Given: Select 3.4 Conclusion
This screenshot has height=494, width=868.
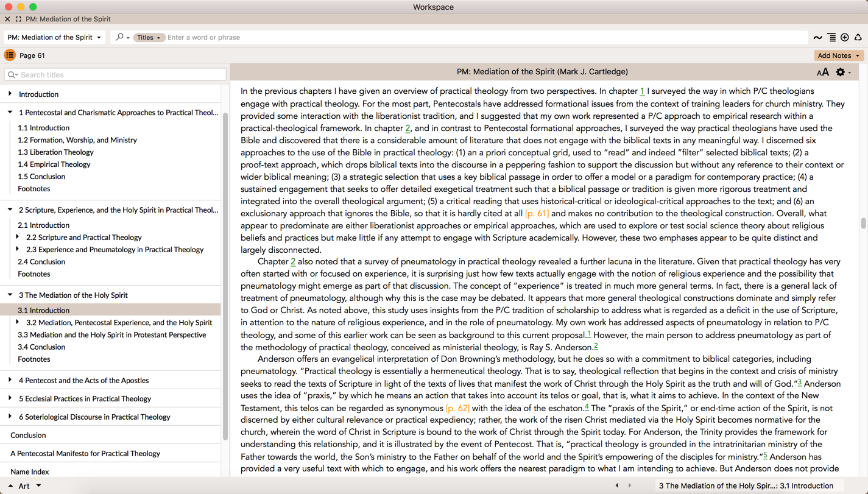Looking at the screenshot, I should [x=41, y=347].
